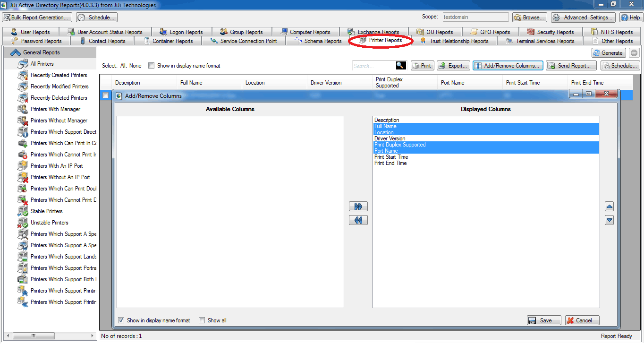Click the toolbar Schedule button beside Send Report
The width and height of the screenshot is (644, 363).
(x=619, y=66)
